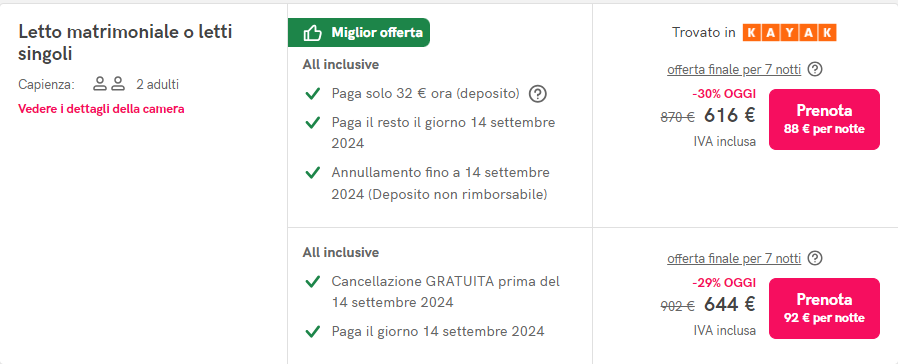Click the thumbs-up Miglior offerta badge
The image size is (898, 364).
tap(359, 33)
